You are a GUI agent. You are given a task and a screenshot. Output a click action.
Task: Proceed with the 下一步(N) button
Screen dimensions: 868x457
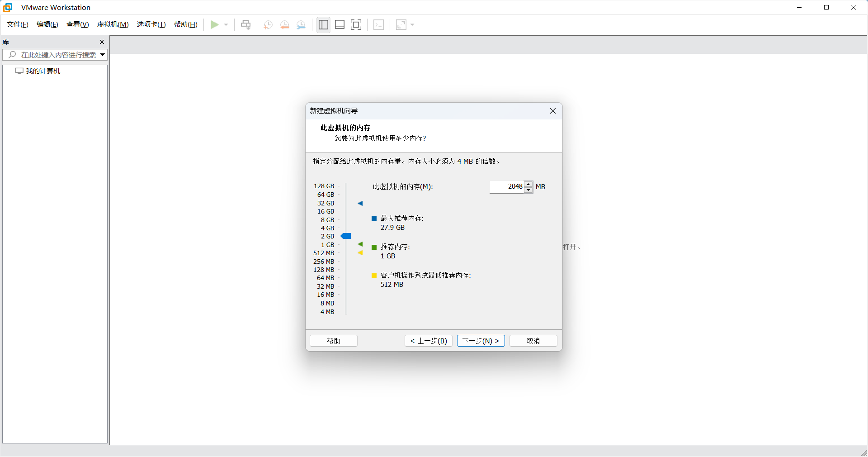(x=481, y=341)
